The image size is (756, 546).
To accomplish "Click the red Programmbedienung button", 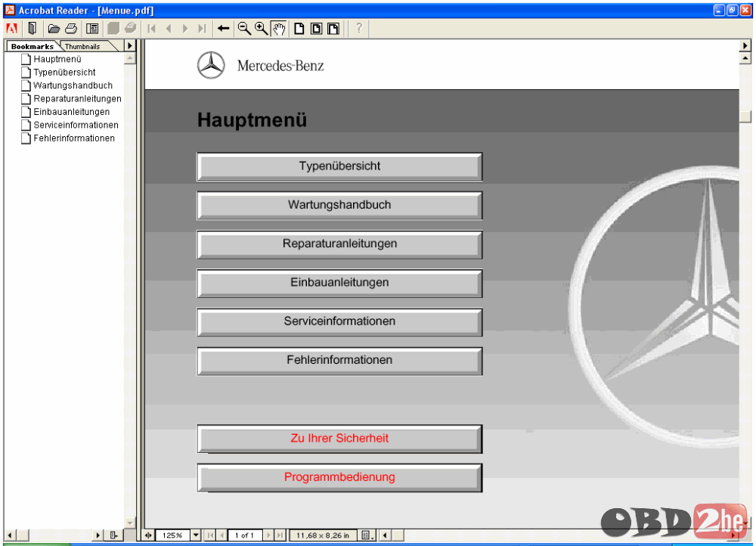I will (x=339, y=477).
